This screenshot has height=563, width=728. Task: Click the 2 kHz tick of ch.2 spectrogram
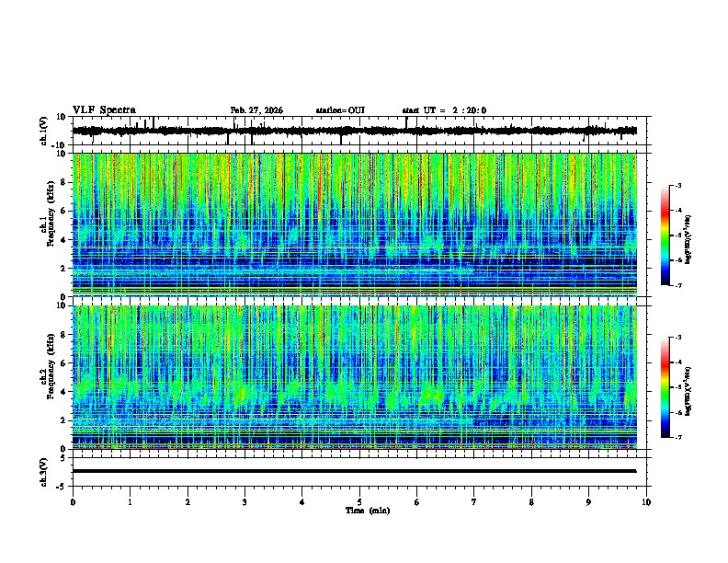pyautogui.click(x=63, y=420)
